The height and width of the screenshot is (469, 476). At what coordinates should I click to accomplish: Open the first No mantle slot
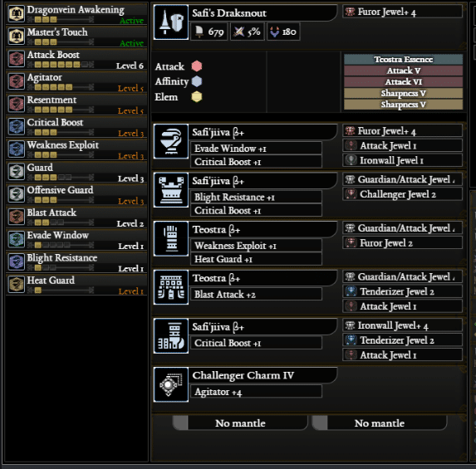click(240, 423)
